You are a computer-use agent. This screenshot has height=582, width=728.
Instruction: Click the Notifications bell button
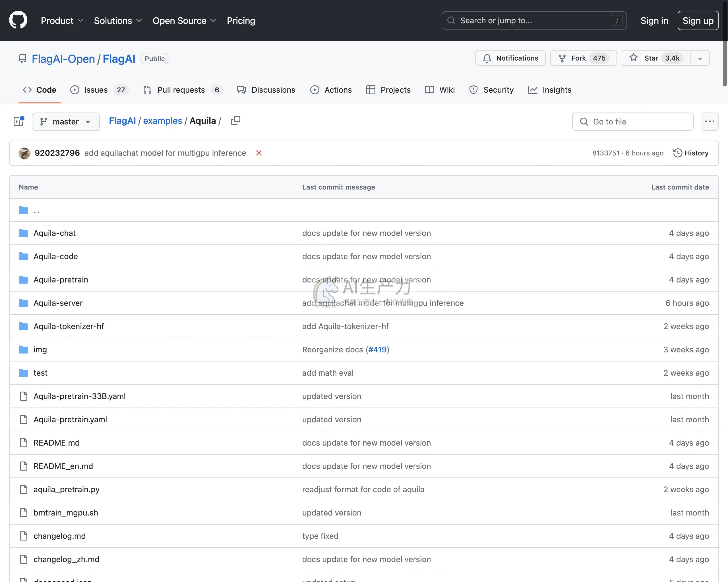[x=510, y=58]
